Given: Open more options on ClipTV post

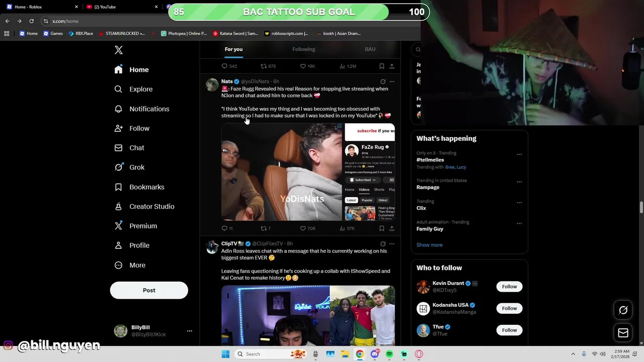Looking at the screenshot, I should pyautogui.click(x=392, y=244).
